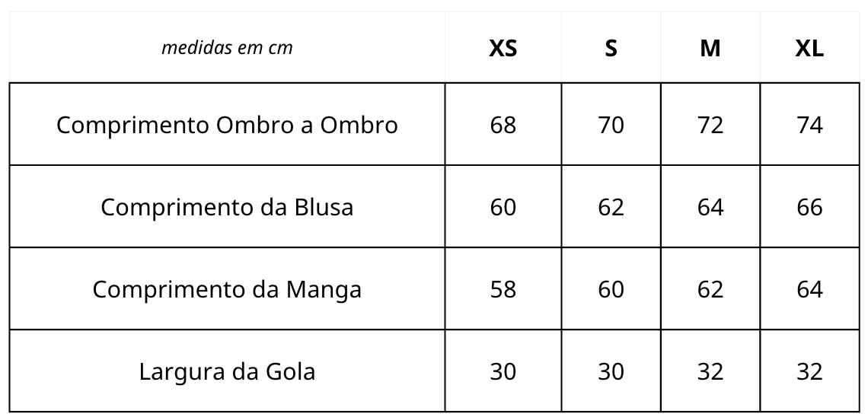The image size is (868, 417).
Task: Click XS value for Comprimento da Manga
Action: pos(503,289)
